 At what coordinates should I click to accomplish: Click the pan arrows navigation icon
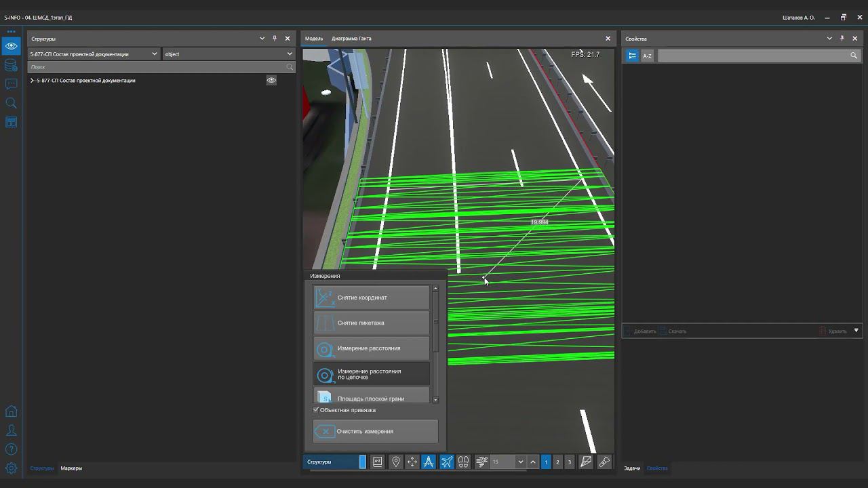tap(412, 462)
